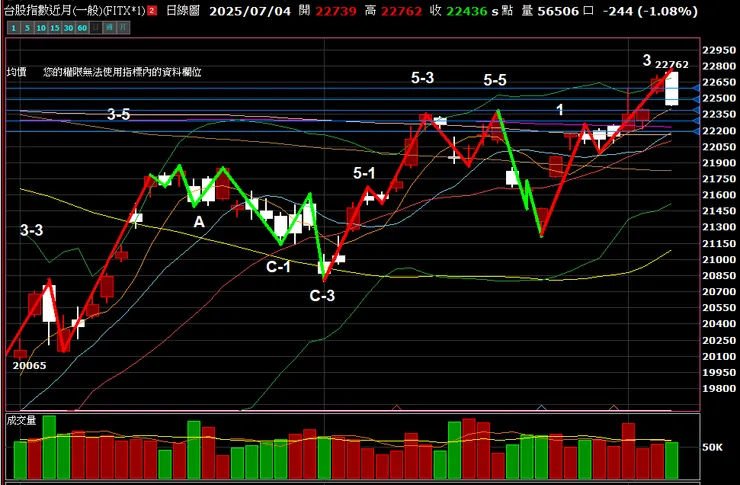This screenshot has height=485, width=740.
Task: Click the 均價 indicator label
Action: click(17, 72)
